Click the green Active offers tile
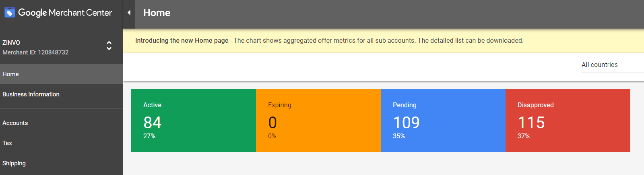The height and width of the screenshot is (175, 644). point(194,121)
